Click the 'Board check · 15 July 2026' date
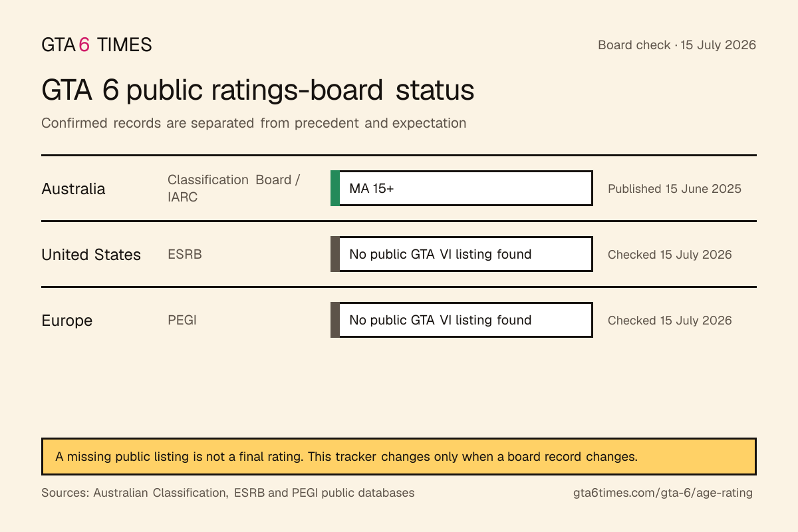 [677, 45]
